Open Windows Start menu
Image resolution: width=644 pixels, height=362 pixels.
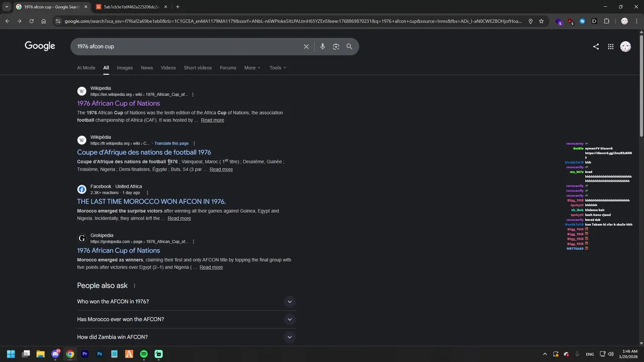coord(11,354)
